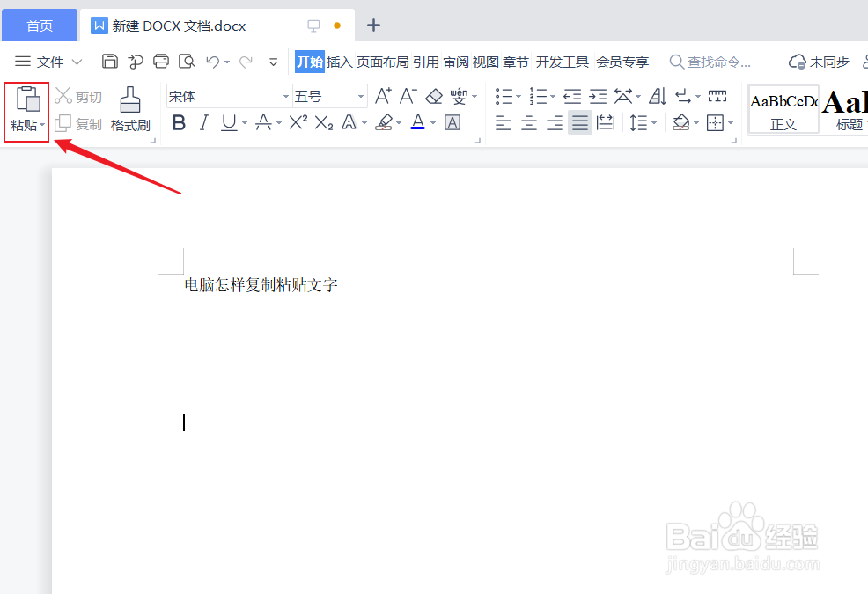This screenshot has width=868, height=594.
Task: Apply superscript X² formatting
Action: [298, 122]
